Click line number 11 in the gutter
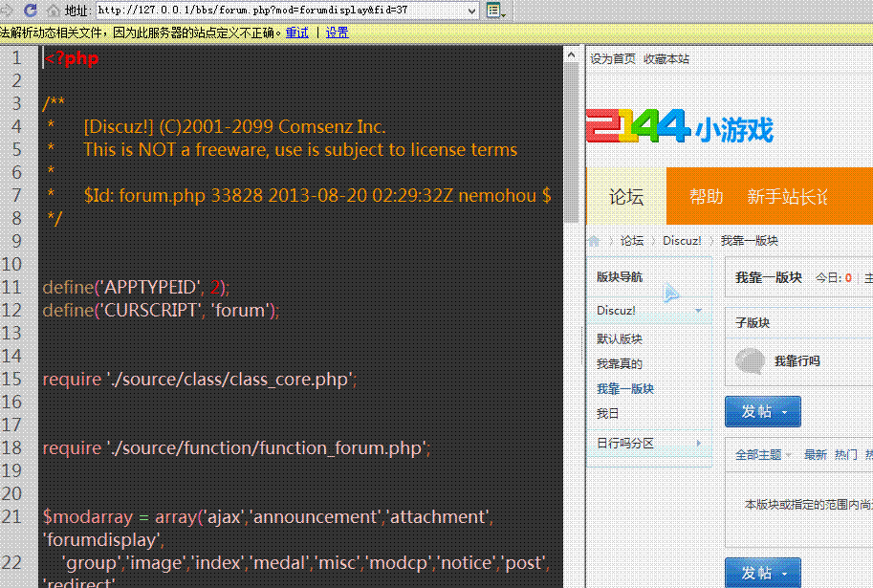The width and height of the screenshot is (873, 588). click(x=11, y=288)
